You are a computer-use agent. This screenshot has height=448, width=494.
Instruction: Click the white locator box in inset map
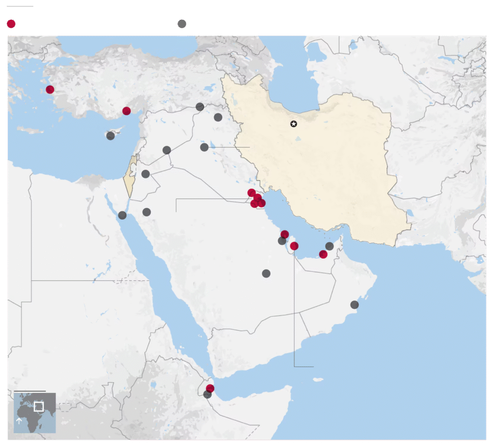click(39, 406)
